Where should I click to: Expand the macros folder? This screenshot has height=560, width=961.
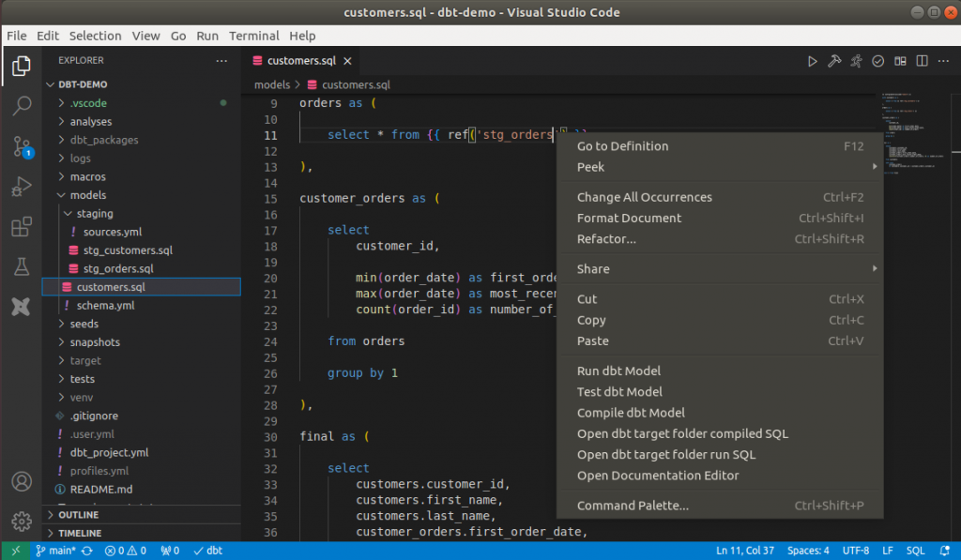(x=61, y=176)
